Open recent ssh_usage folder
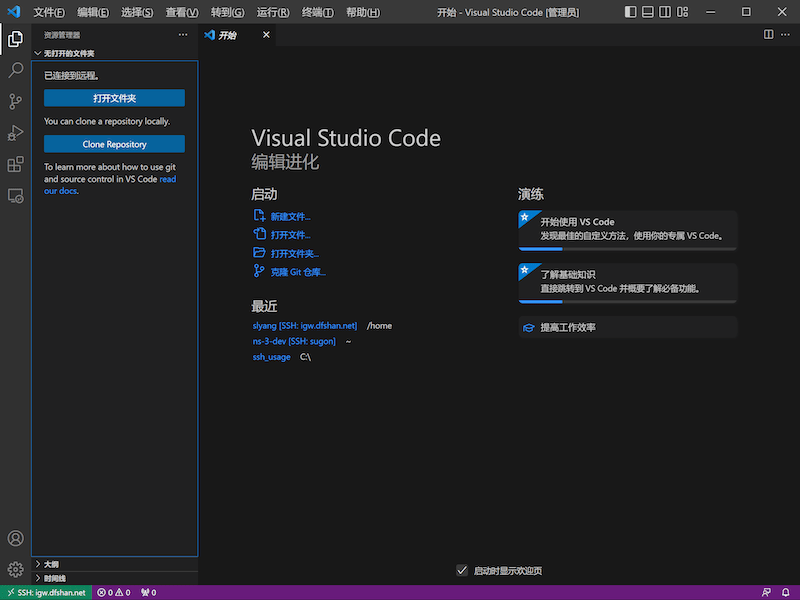This screenshot has height=600, width=800. (x=271, y=357)
